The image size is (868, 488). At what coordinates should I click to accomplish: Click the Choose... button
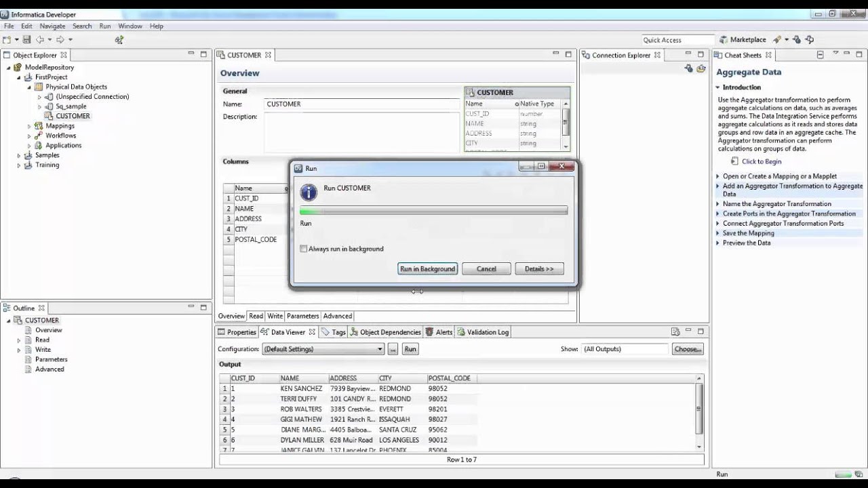coord(688,349)
